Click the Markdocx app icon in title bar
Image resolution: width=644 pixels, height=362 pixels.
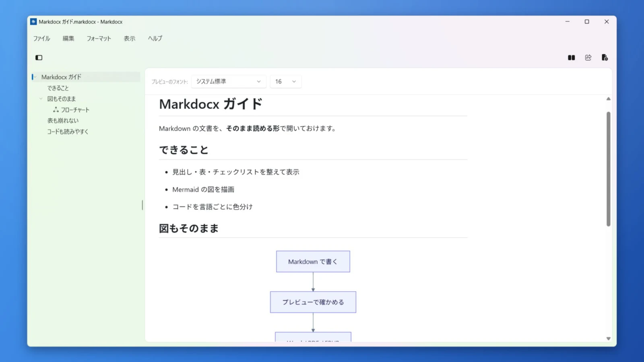pyautogui.click(x=33, y=22)
